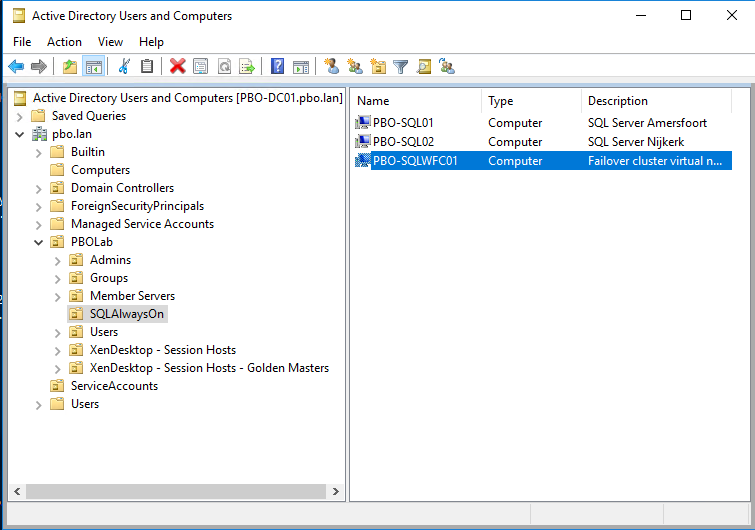Click tree pane horizontal scrollbar right arrow

pyautogui.click(x=336, y=491)
